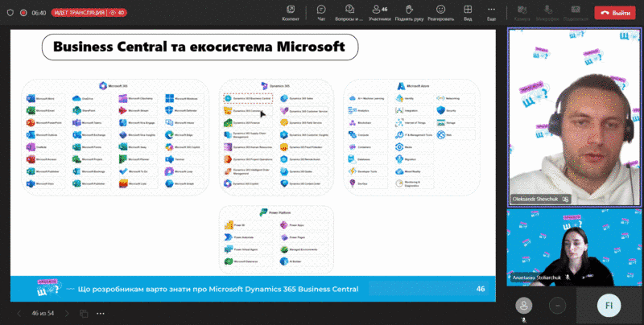This screenshot has height=325, width=644.
Task: Click the Microsoft Loop icon on slide
Action: pyautogui.click(x=169, y=171)
